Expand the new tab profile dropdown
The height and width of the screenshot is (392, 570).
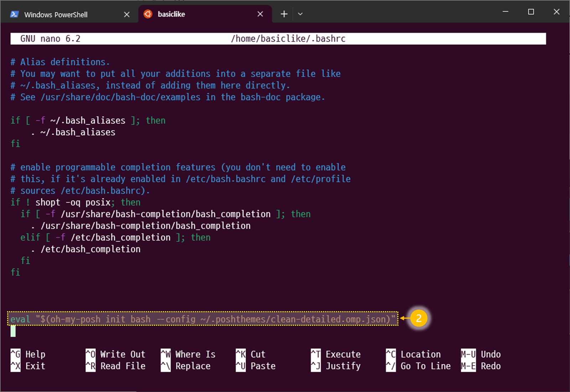pos(300,14)
